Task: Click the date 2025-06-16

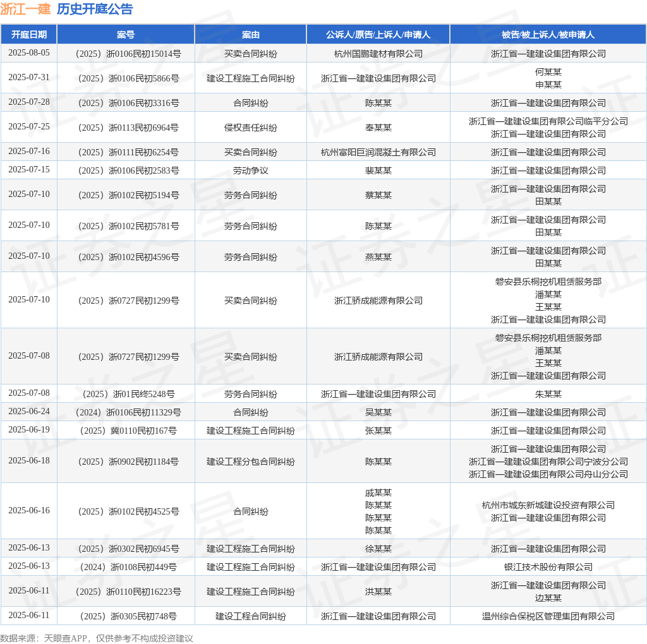Action: pos(29,510)
